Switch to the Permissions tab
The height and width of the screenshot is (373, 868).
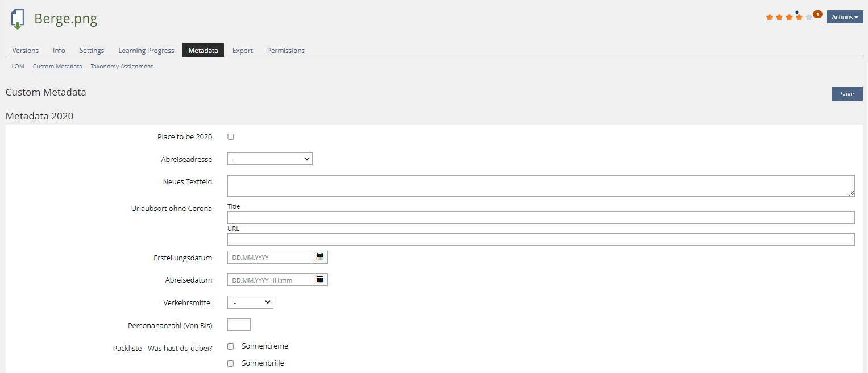coord(286,51)
